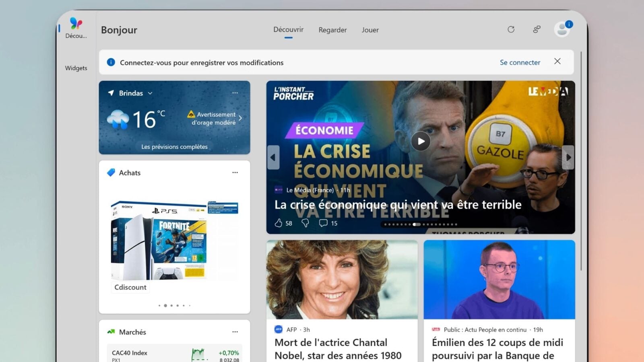The width and height of the screenshot is (644, 362).
Task: Open Les prévisions complètes
Action: click(174, 147)
